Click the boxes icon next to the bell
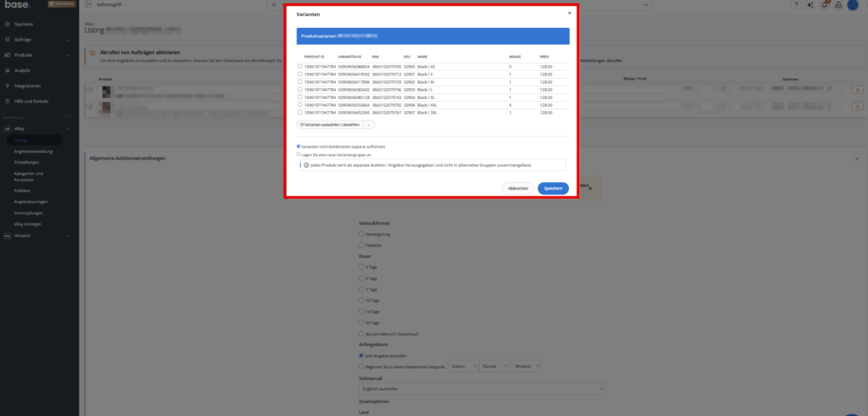Screen dimensions: 868x416 point(838,5)
